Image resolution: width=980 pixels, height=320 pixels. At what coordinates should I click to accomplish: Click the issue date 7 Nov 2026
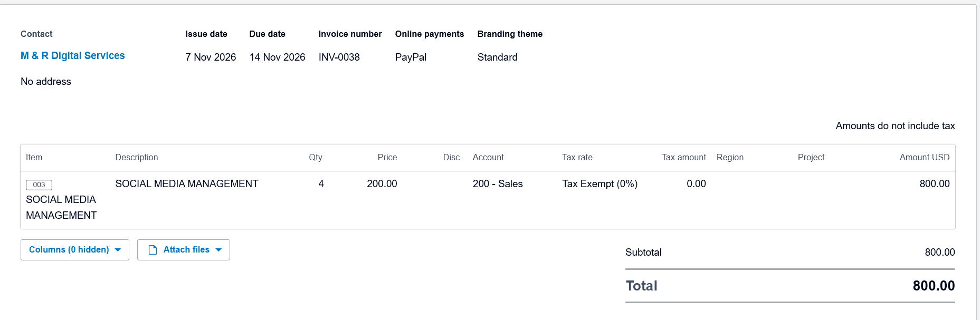211,57
